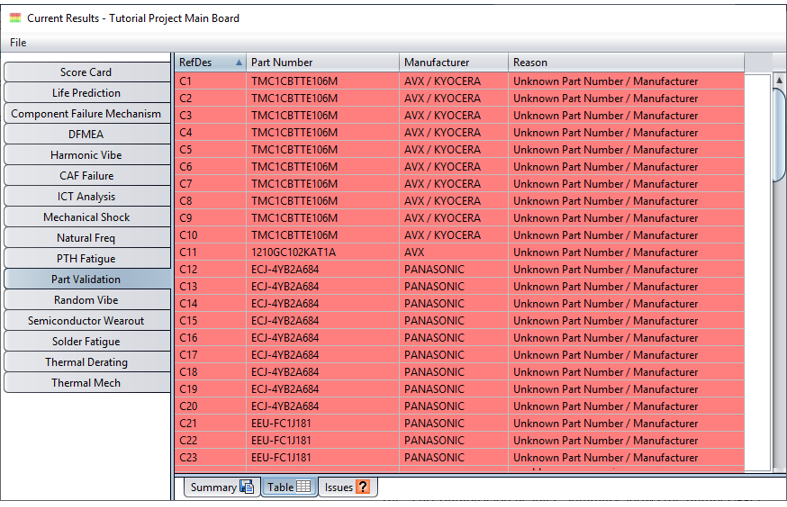
Task: Open CAF Failure results
Action: pos(86,176)
